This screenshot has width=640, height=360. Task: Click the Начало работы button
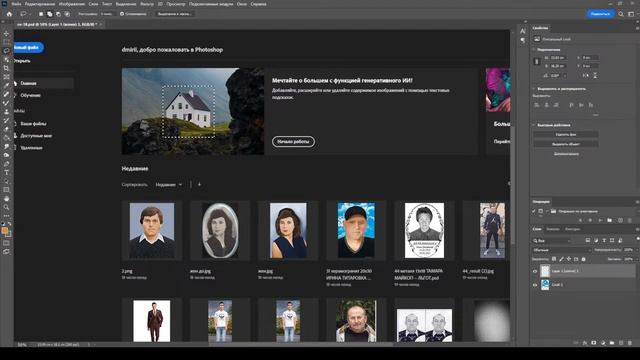[293, 142]
